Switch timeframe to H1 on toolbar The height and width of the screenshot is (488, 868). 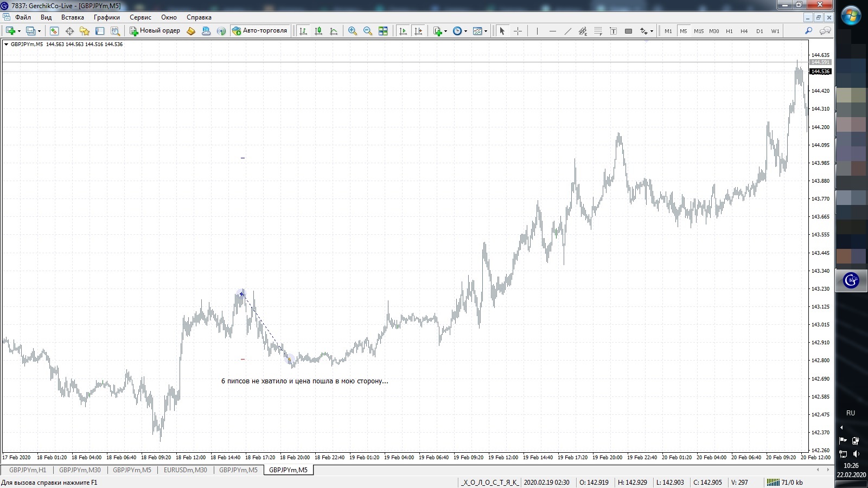coord(729,31)
